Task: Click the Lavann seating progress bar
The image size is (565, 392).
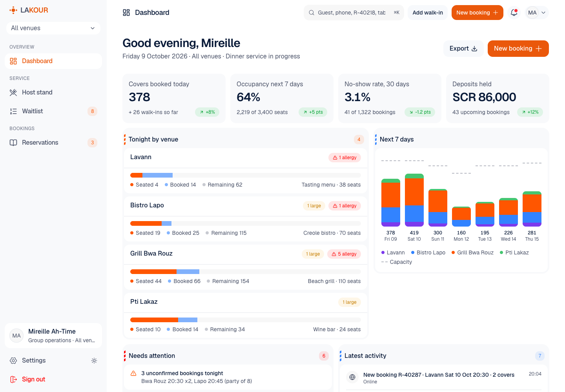Action: click(x=246, y=175)
